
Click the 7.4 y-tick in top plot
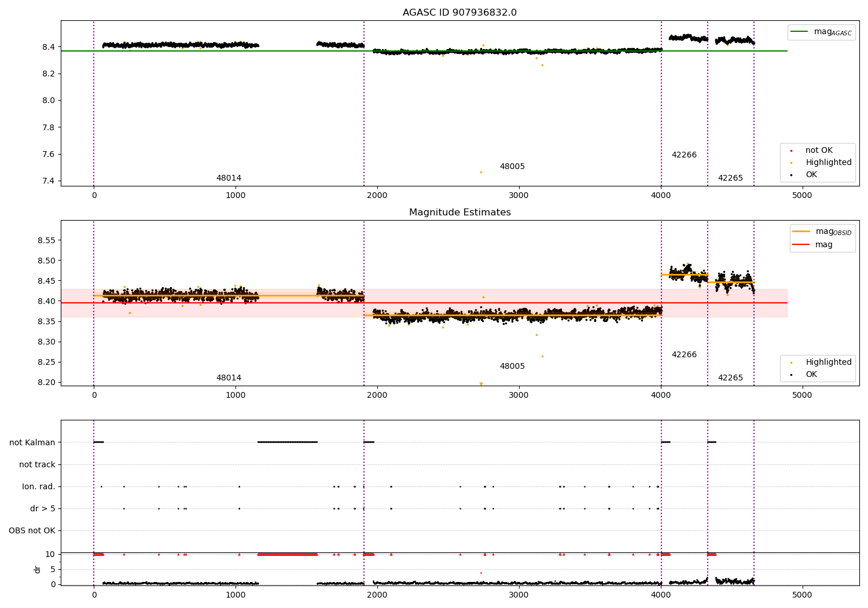tap(49, 181)
